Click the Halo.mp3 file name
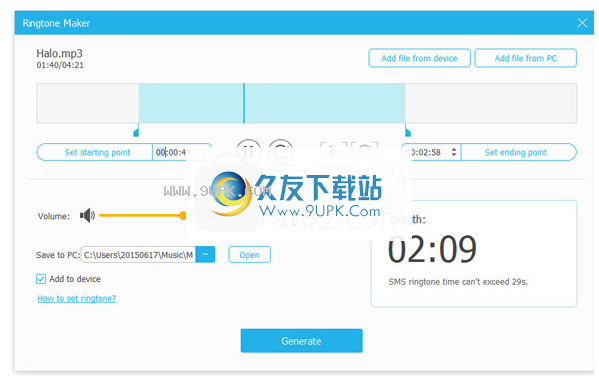Viewport: 599px width, 388px height. [x=59, y=53]
